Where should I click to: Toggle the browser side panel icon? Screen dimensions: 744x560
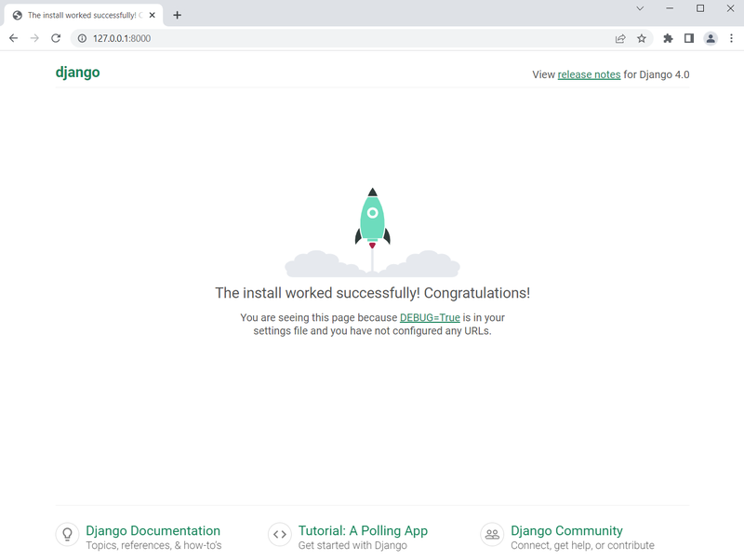click(689, 38)
